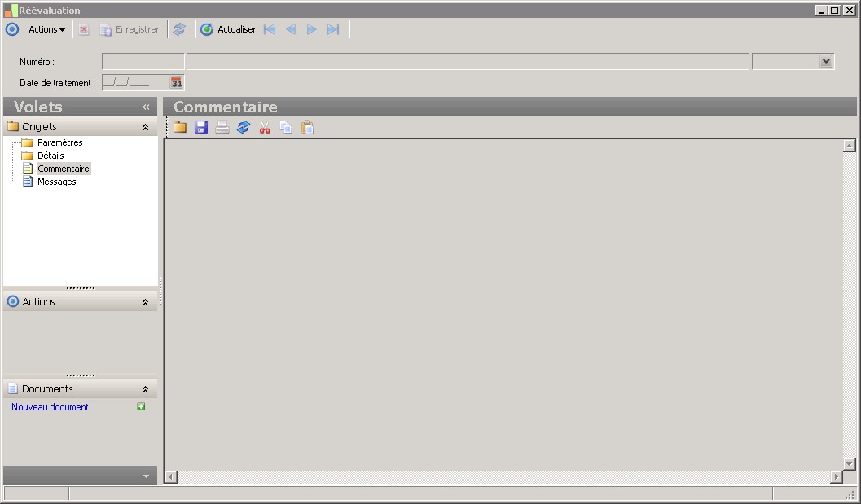Image resolution: width=861 pixels, height=504 pixels.
Task: Click the Numéro input field
Action: (x=143, y=62)
